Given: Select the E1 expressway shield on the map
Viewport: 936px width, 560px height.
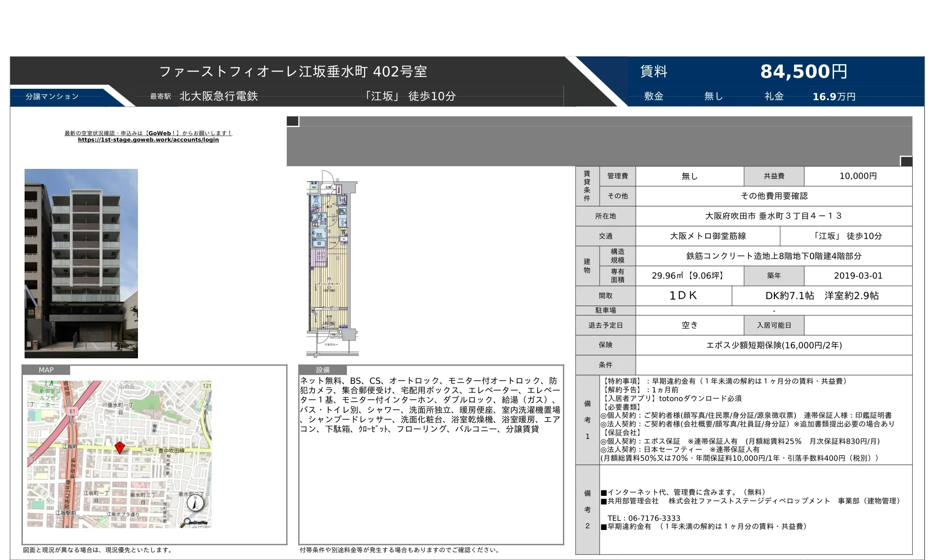Looking at the screenshot, I should click(73, 411).
